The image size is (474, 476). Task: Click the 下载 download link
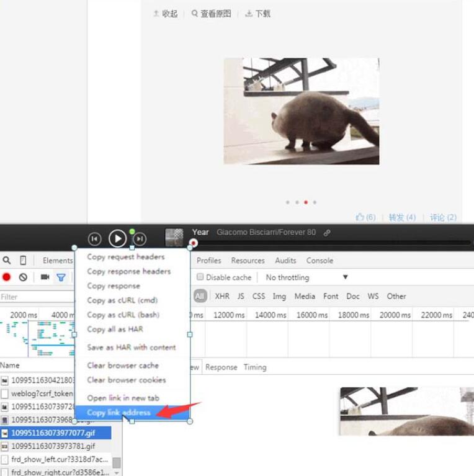258,14
